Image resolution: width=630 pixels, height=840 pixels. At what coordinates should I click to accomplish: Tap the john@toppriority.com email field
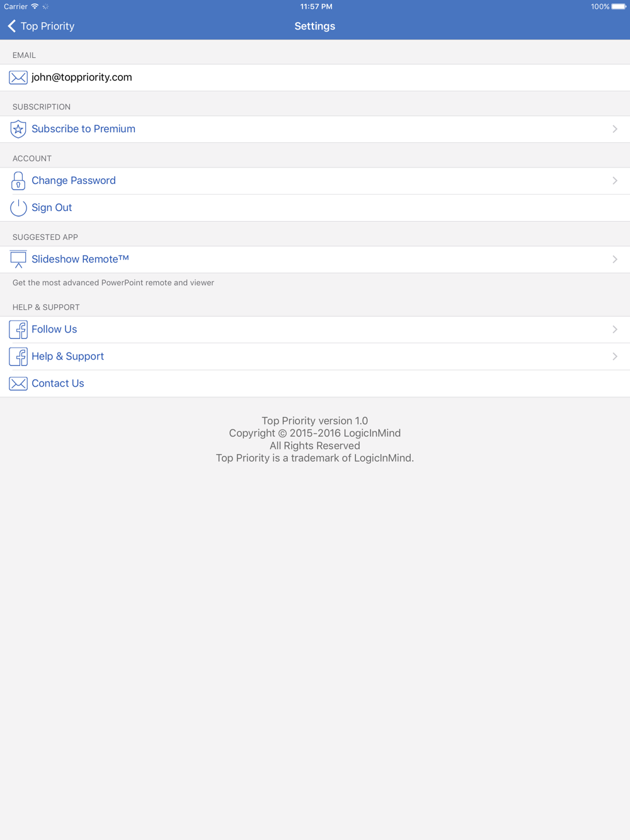(315, 77)
